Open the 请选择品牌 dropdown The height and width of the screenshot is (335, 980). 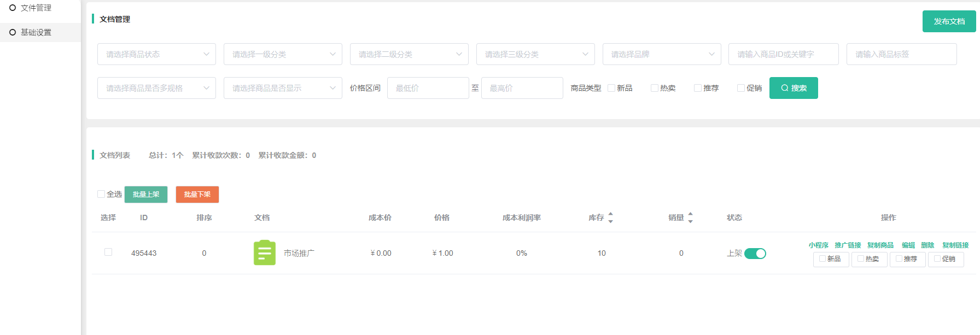[x=662, y=54]
